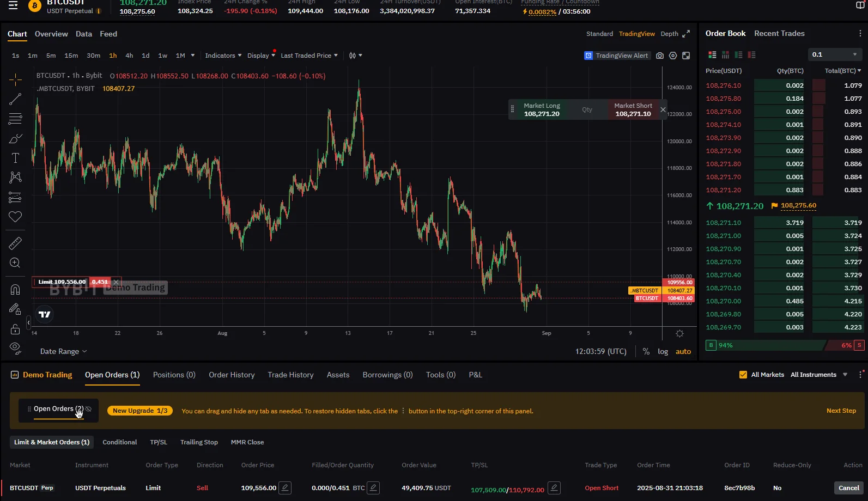
Task: Open the Fibonacci retracement tool
Action: [15, 119]
